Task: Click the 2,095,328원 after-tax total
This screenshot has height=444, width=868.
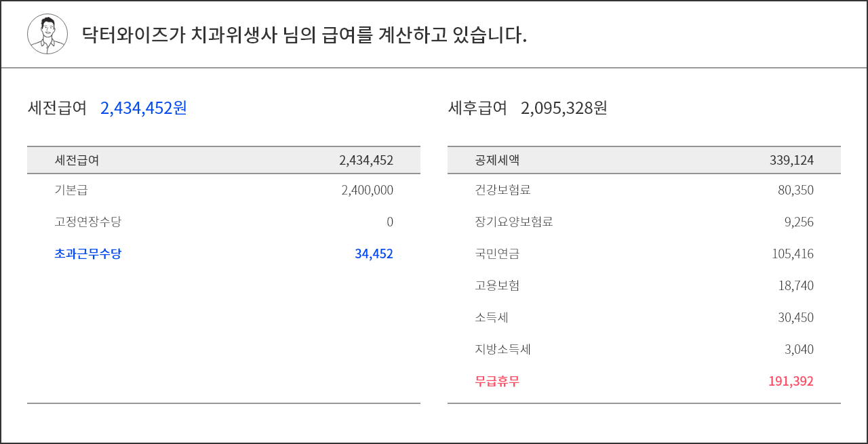Action: pos(564,108)
